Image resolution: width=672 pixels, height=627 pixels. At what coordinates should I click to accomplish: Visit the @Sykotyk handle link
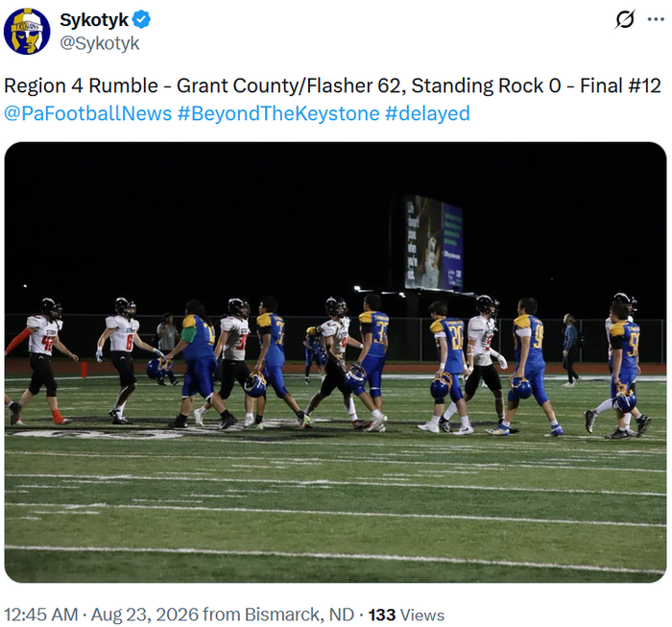[100, 43]
